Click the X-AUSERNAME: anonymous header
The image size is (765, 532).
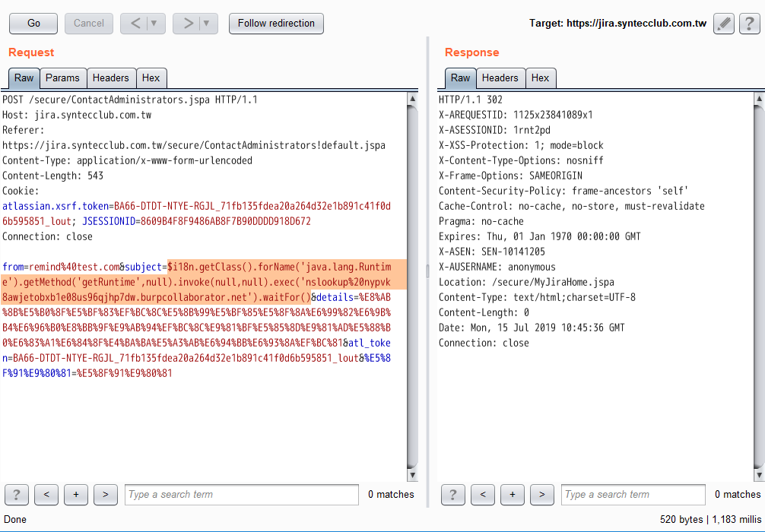pyautogui.click(x=497, y=268)
